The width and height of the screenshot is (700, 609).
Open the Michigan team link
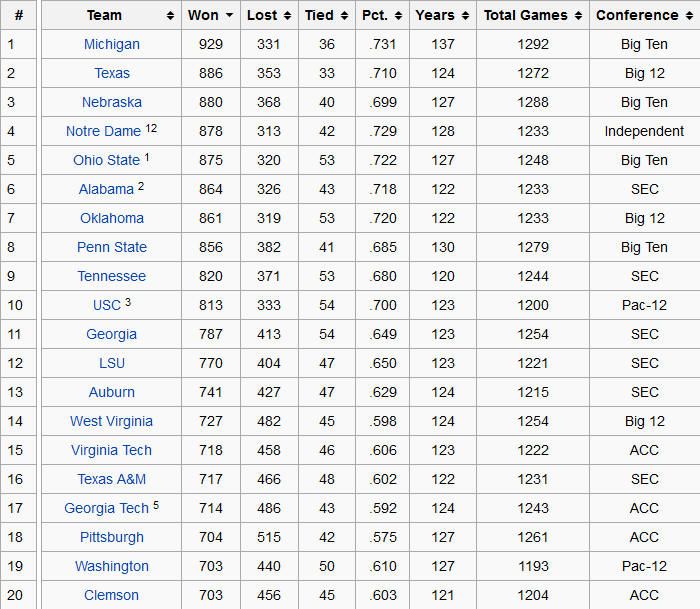tap(111, 44)
